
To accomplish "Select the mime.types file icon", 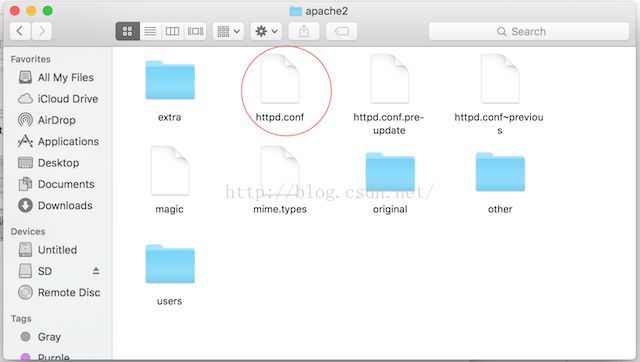I will [280, 171].
